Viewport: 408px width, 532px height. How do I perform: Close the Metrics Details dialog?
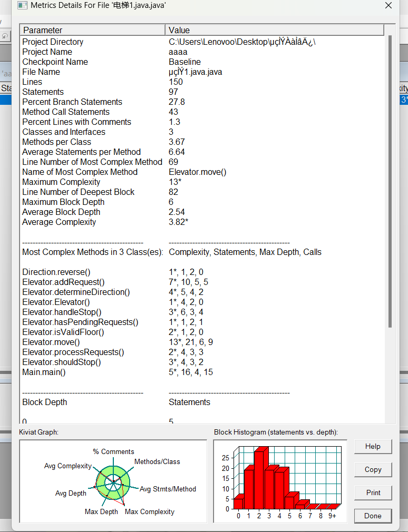click(388, 5)
